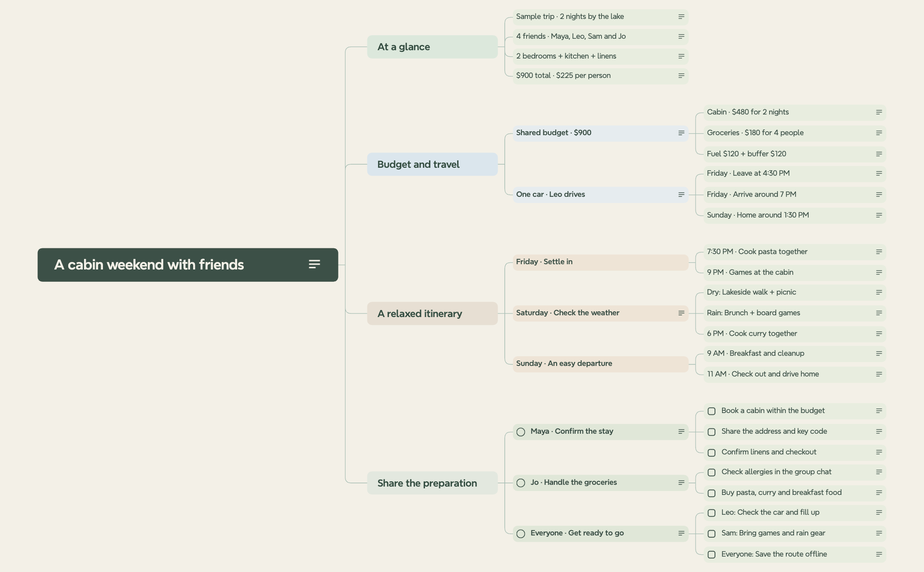Open note icon on Sample trip node
The image size is (924, 572).
pos(681,17)
